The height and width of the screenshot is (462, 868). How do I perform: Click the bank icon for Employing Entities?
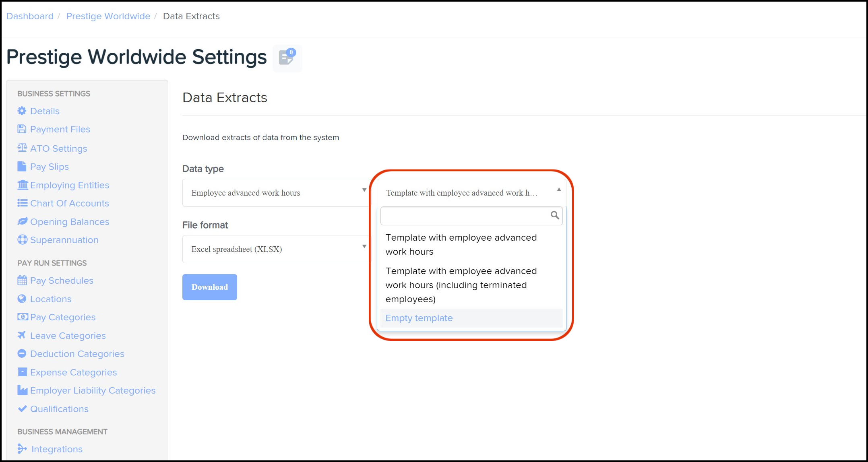pos(23,185)
